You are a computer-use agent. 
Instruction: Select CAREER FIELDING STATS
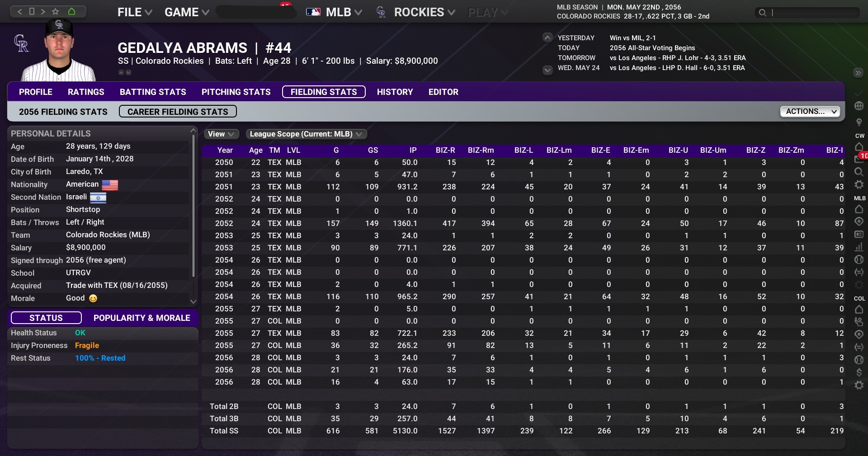click(178, 112)
